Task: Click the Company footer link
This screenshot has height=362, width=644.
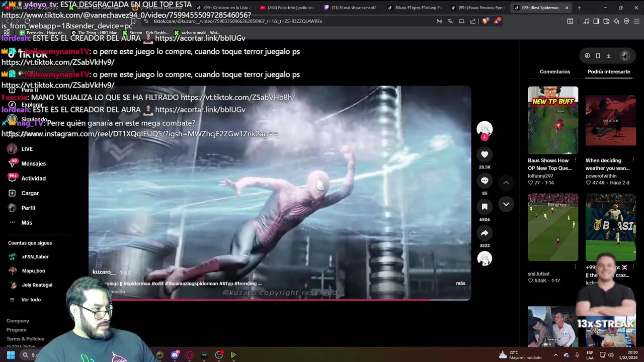Action: tap(18, 321)
